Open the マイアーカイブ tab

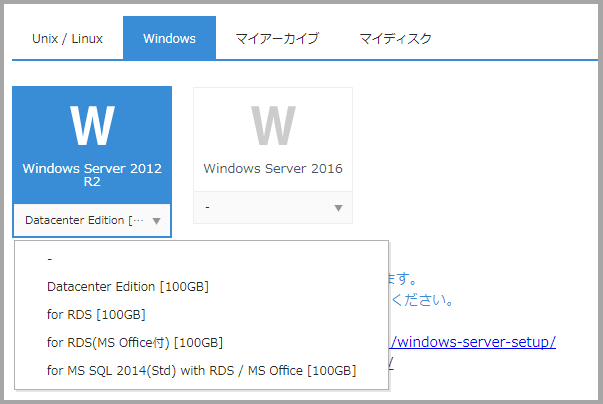(x=277, y=38)
